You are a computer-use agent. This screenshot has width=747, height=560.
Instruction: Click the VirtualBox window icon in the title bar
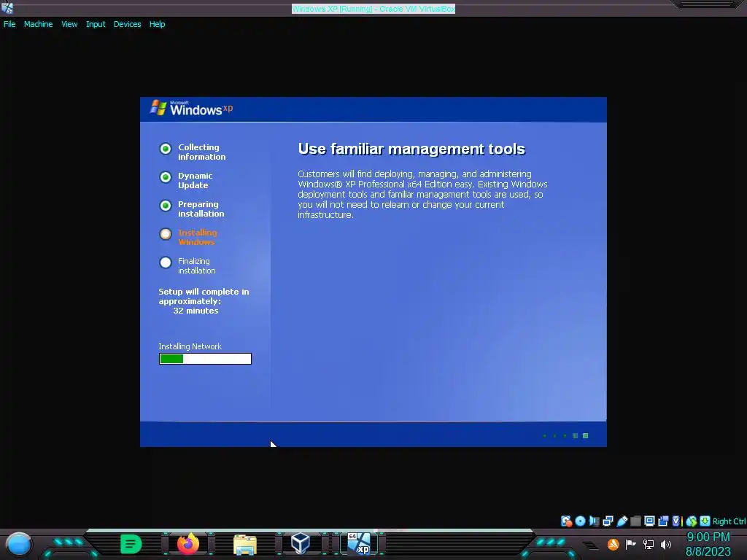[7, 7]
